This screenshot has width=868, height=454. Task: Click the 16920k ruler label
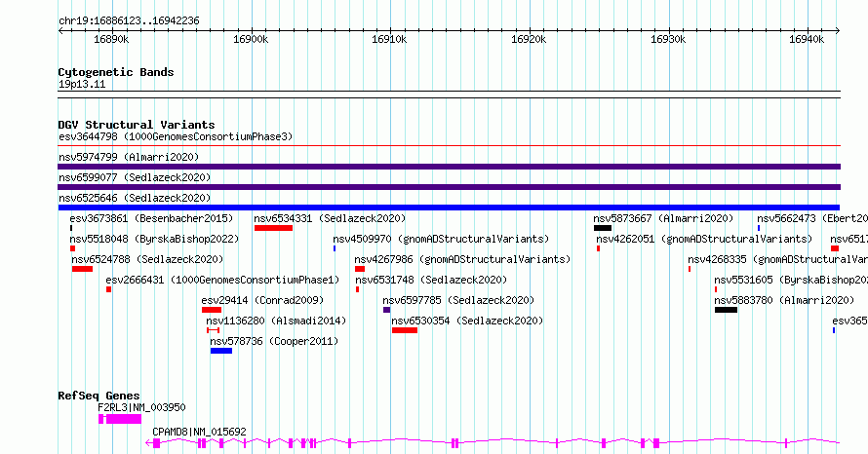click(529, 39)
